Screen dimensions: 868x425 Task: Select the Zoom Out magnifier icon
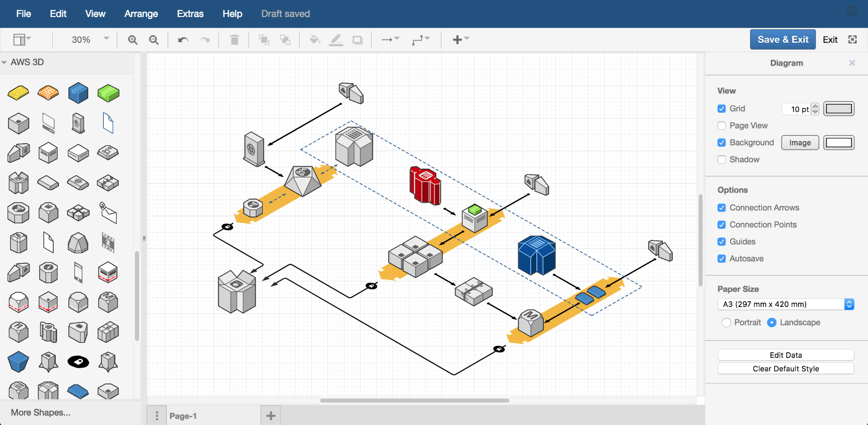[x=153, y=40]
